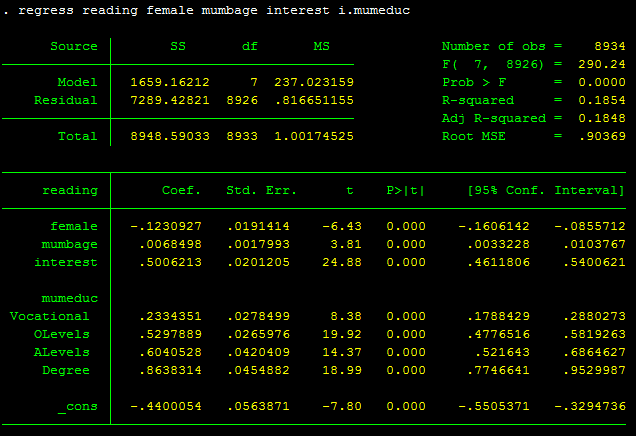Click the reading dependent variable header
Image resolution: width=636 pixels, height=436 pixels.
[70, 190]
